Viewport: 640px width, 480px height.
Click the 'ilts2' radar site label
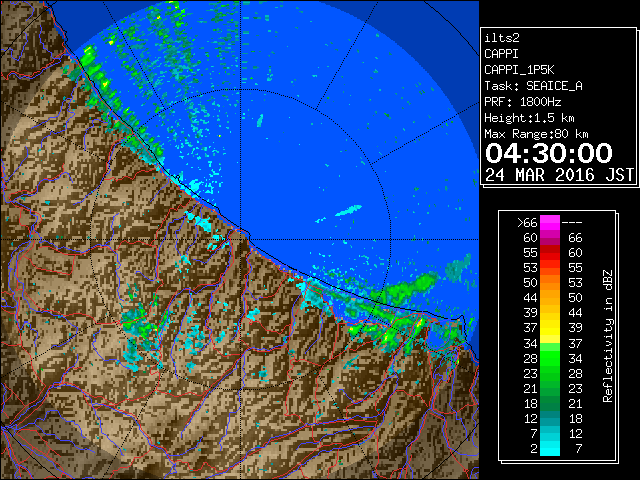(x=502, y=38)
